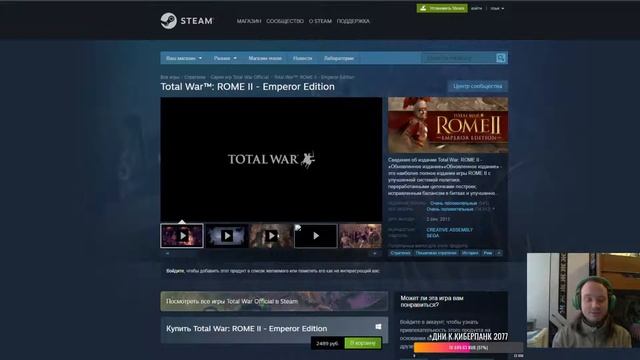Screen dimensions: 640x360
Task: Open the СООБЩЕСТВО header menu
Action: click(285, 21)
